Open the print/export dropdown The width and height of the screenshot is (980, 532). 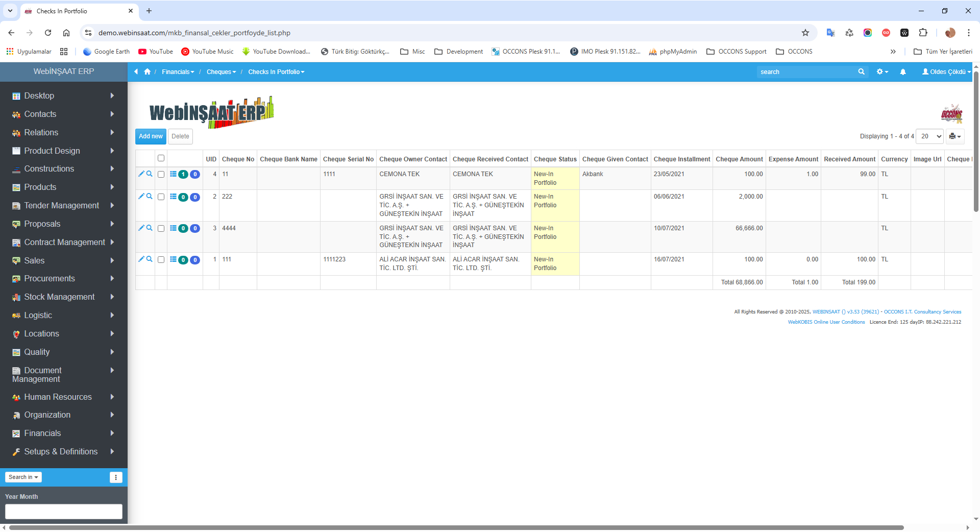(954, 136)
